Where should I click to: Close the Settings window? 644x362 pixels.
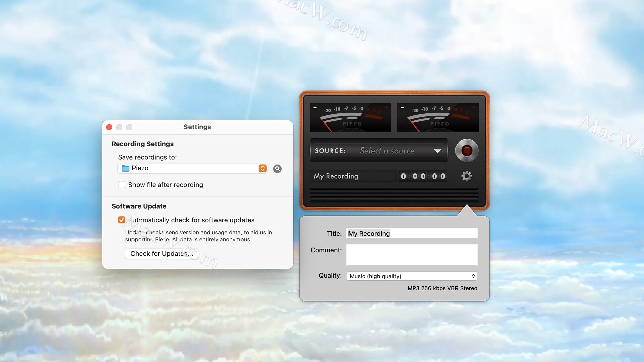(109, 127)
